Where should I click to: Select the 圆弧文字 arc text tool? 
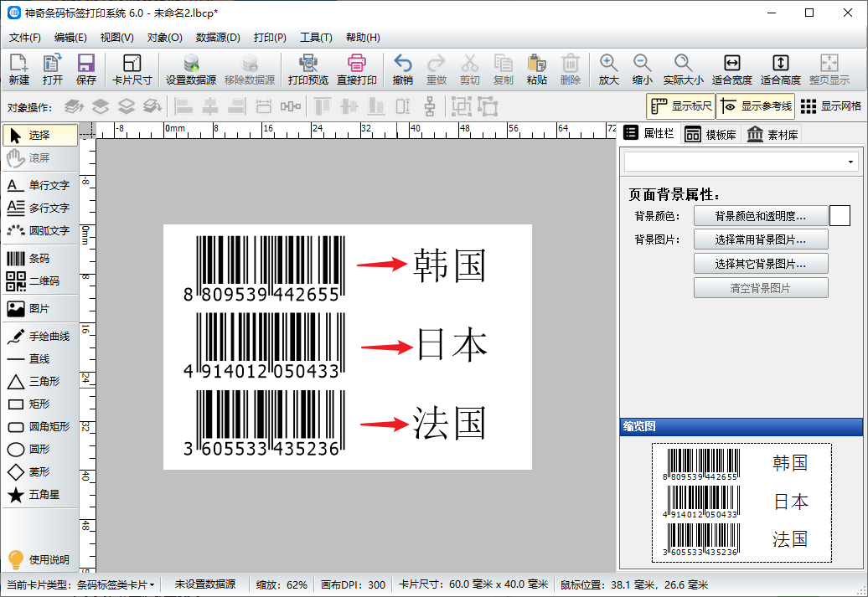39,230
